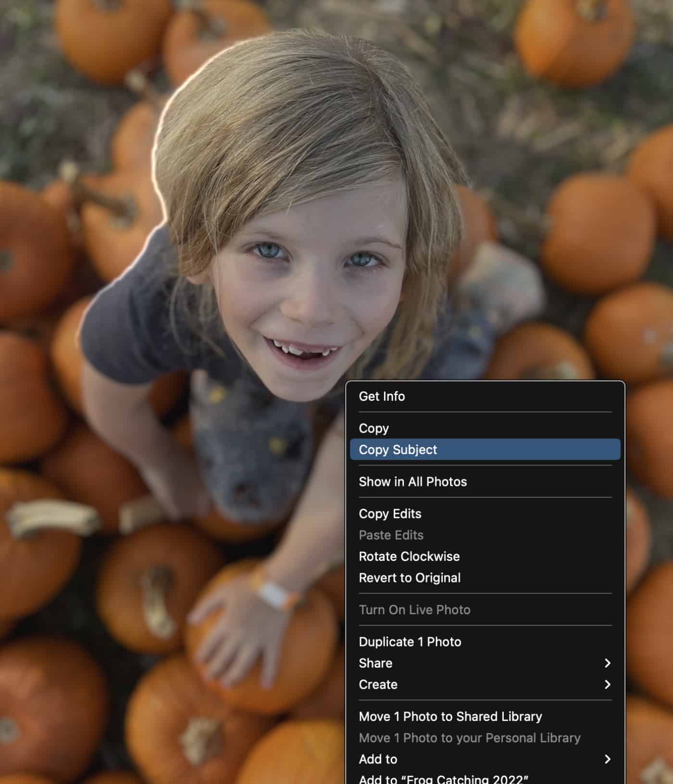Choose Get Info from the context menu

382,396
